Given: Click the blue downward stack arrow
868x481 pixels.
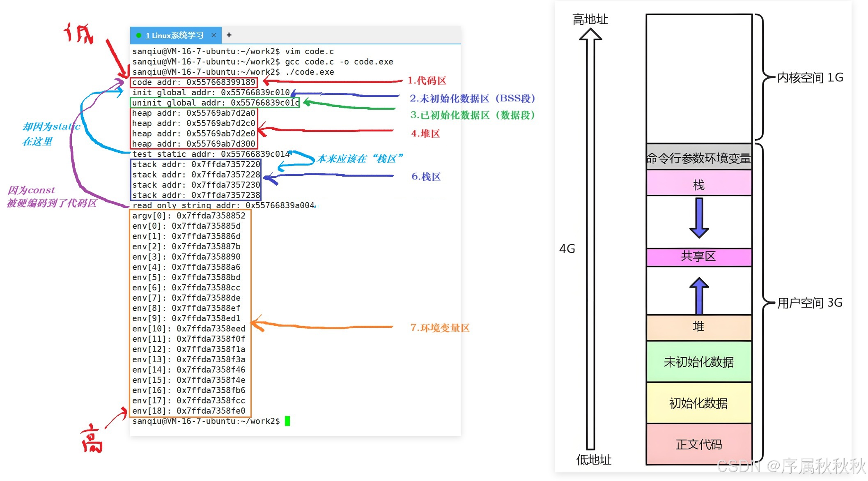Looking at the screenshot, I should tap(699, 218).
